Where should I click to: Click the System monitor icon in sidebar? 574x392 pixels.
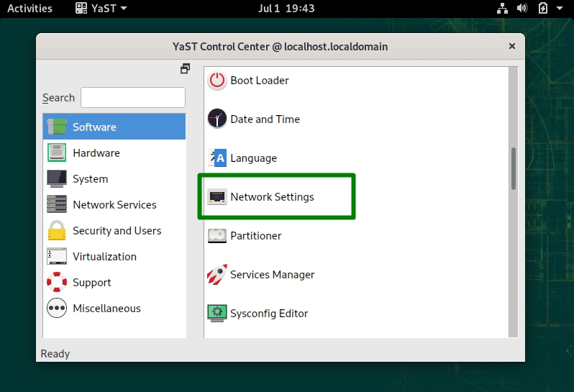tap(57, 178)
